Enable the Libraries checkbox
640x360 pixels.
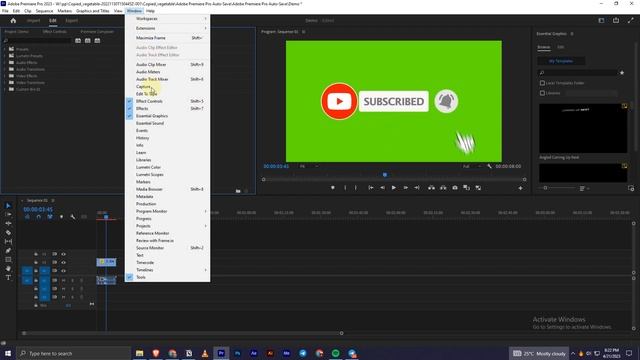(542, 93)
